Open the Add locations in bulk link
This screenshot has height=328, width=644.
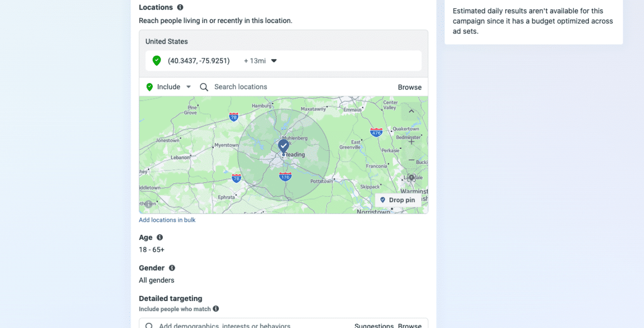pyautogui.click(x=167, y=220)
